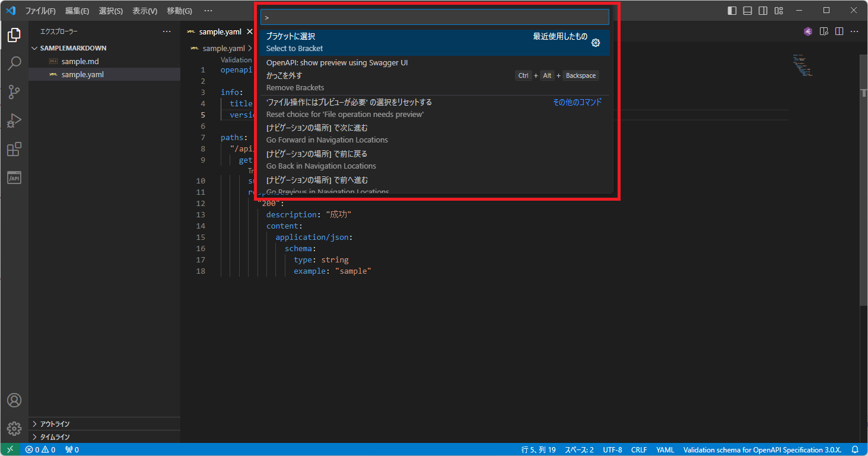Toggle the panel layout control

pyautogui.click(x=747, y=10)
